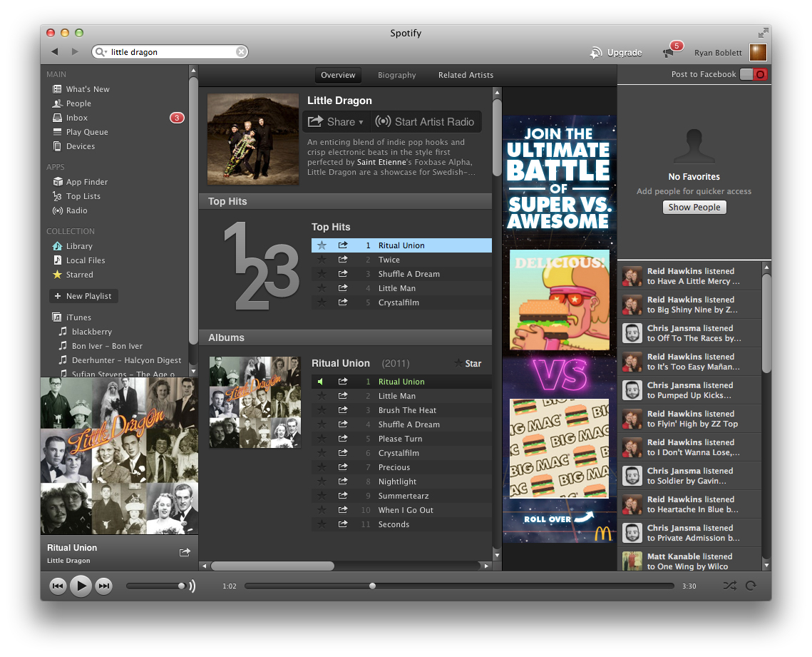Image resolution: width=812 pixels, height=657 pixels.
Task: Create a New Playlist
Action: [83, 296]
